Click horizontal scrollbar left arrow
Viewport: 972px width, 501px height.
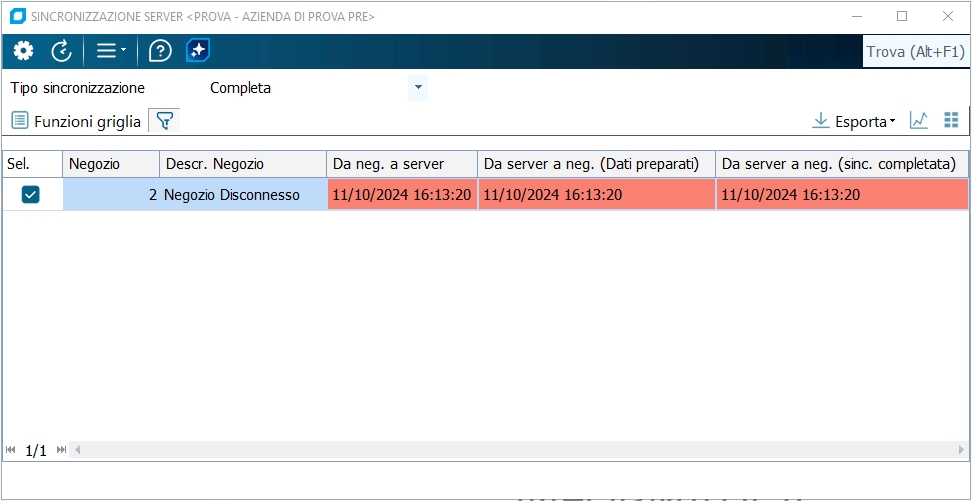pyautogui.click(x=77, y=450)
